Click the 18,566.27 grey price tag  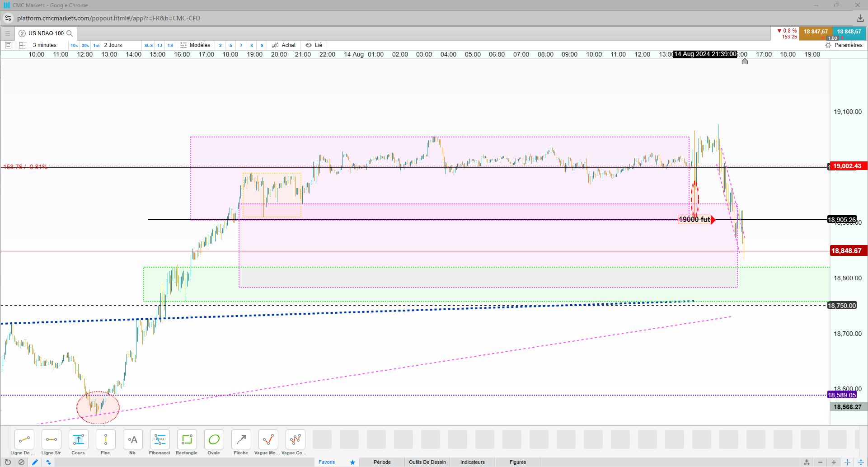click(x=849, y=407)
